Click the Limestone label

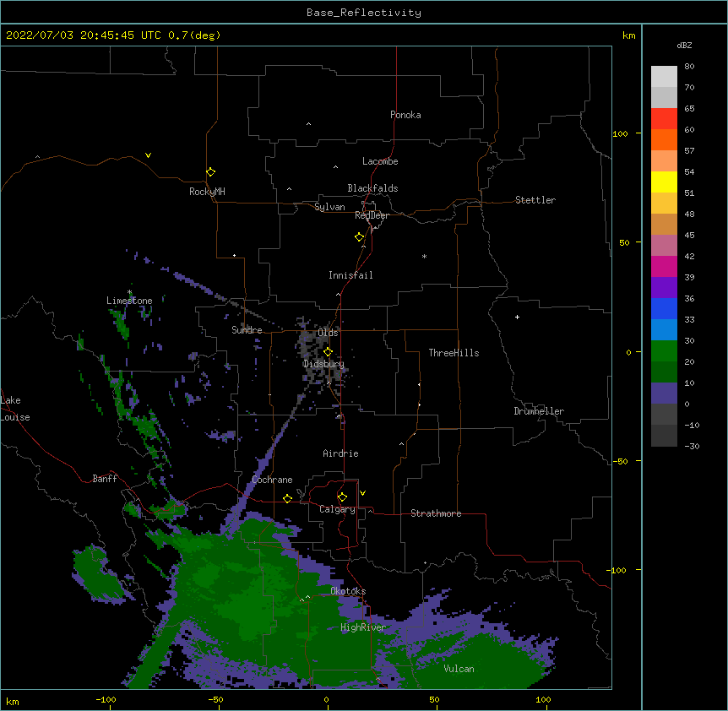point(129,301)
